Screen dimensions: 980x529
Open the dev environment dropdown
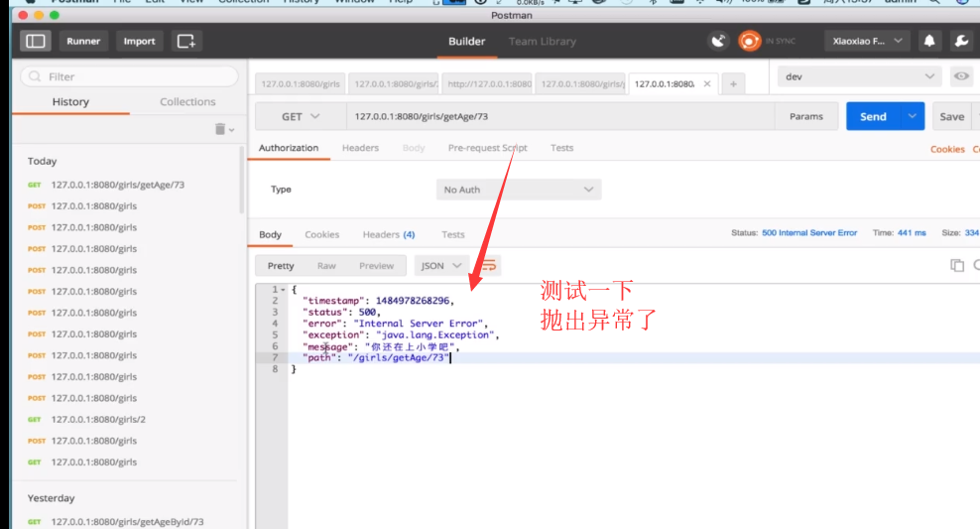click(859, 76)
